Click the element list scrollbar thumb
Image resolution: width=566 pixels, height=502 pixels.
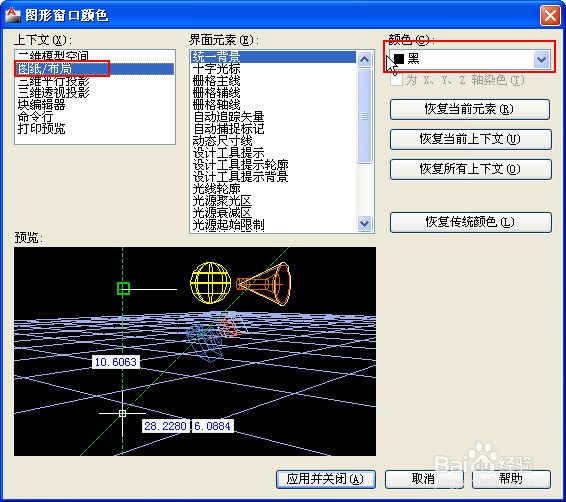pos(365,116)
